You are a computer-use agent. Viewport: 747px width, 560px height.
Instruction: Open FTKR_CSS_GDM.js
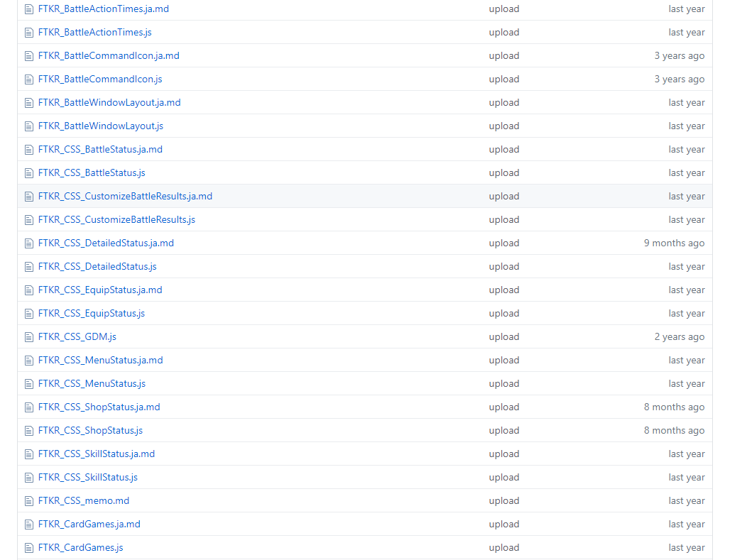(77, 336)
